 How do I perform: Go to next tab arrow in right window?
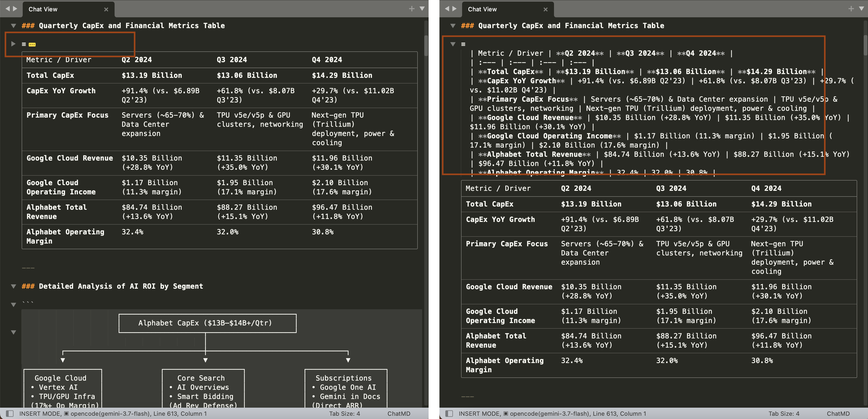(x=454, y=9)
